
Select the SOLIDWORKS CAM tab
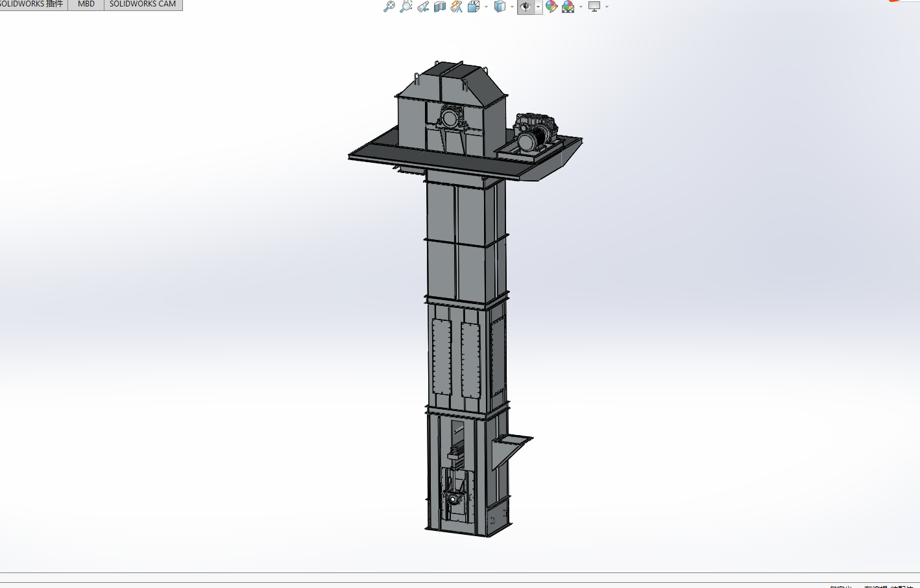(143, 5)
